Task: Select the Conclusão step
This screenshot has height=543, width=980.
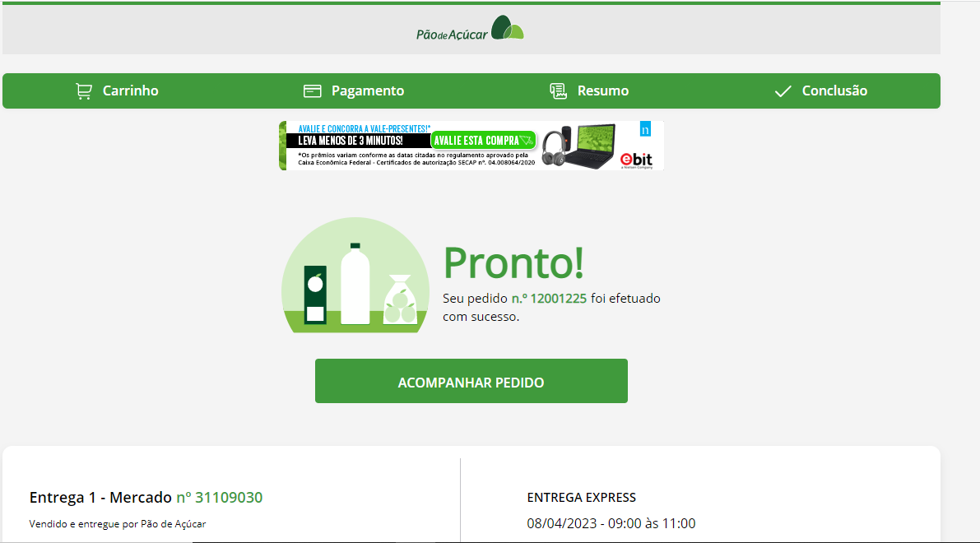Action: tap(821, 91)
